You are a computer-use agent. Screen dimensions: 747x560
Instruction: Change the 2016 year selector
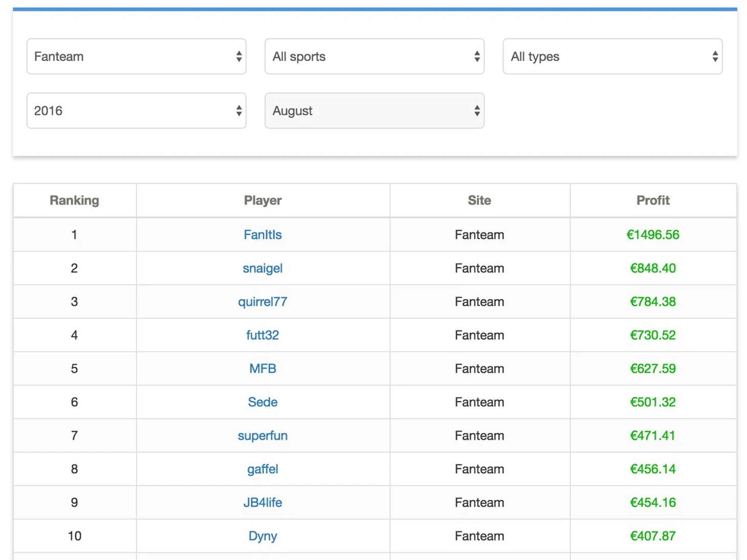pos(136,110)
